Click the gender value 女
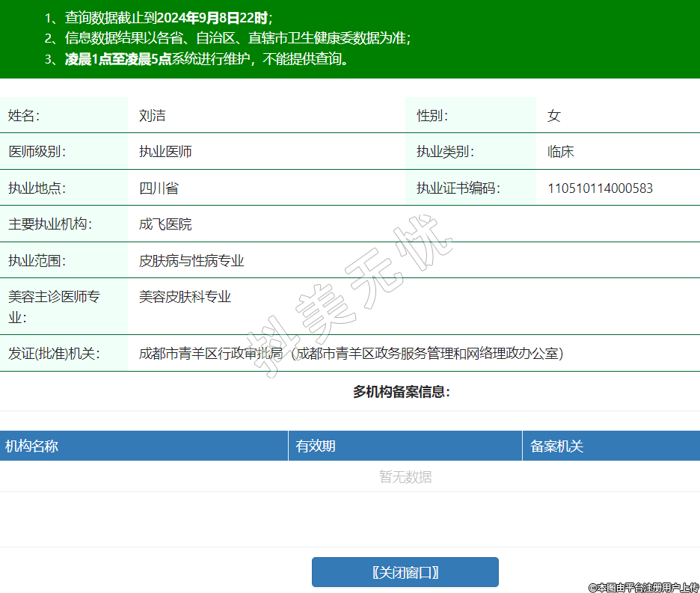The height and width of the screenshot is (593, 700). click(x=553, y=115)
